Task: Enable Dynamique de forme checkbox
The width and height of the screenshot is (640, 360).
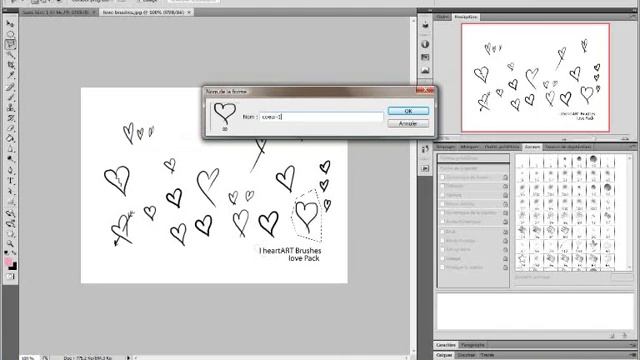Action: (442, 177)
